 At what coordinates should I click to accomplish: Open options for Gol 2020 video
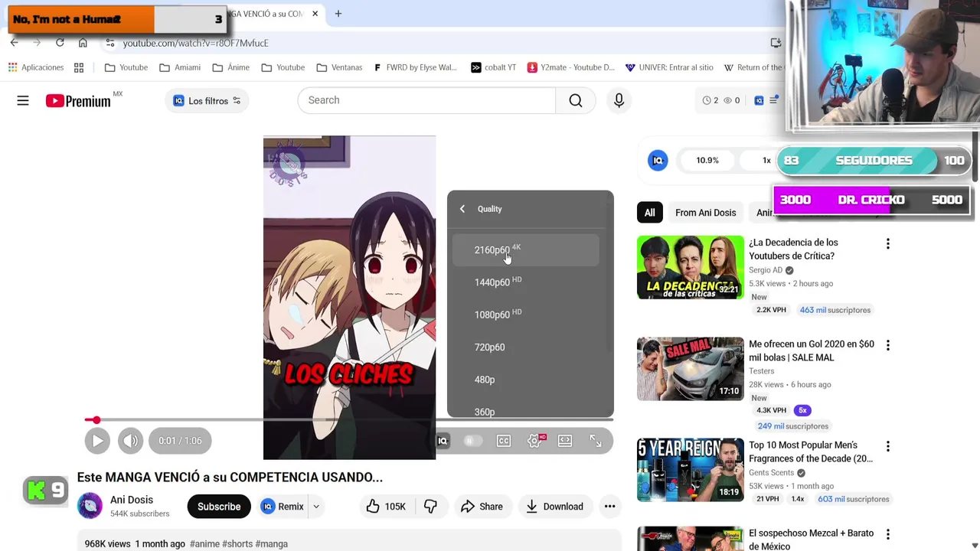[x=888, y=345]
